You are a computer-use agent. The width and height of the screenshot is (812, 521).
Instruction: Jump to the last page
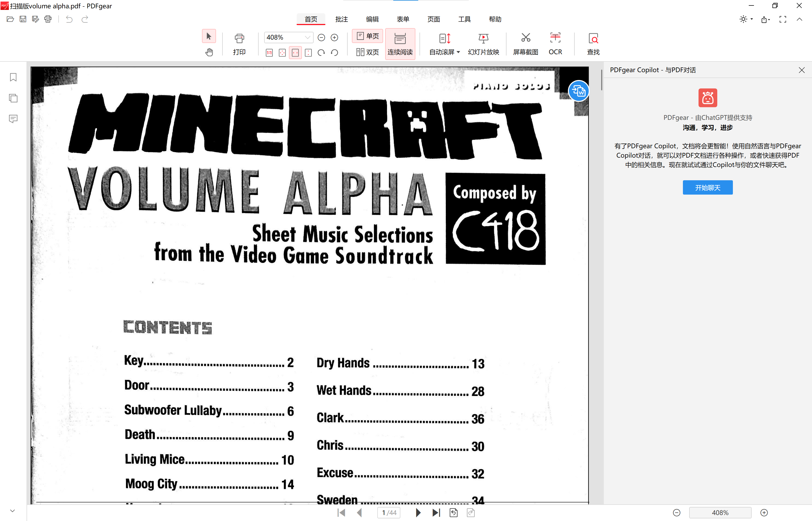click(436, 513)
